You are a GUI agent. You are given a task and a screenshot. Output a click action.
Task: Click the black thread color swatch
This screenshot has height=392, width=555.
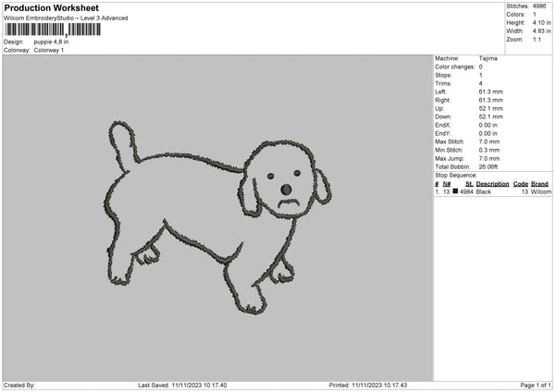point(455,191)
